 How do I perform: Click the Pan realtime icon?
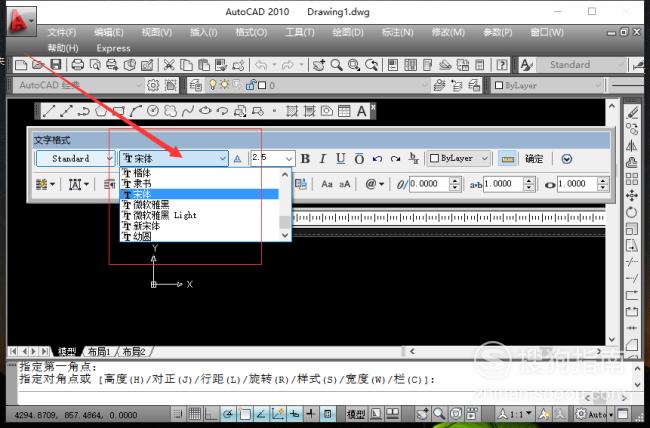[x=319, y=65]
